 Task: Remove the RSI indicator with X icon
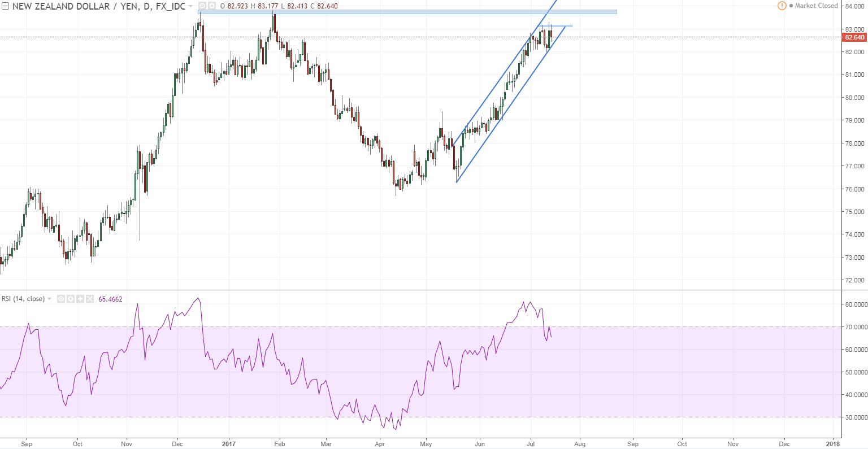point(90,299)
